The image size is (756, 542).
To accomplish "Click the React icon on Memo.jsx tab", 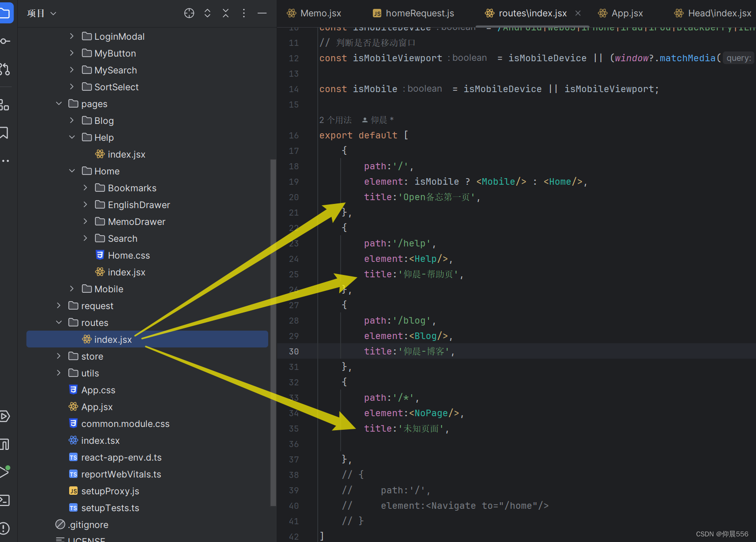I will pyautogui.click(x=292, y=13).
